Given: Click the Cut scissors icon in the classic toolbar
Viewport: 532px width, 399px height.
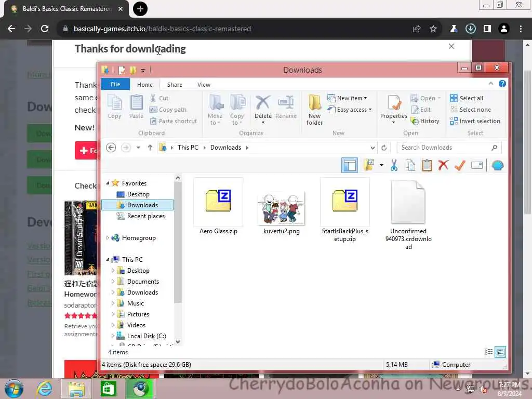Looking at the screenshot, I should click(394, 166).
